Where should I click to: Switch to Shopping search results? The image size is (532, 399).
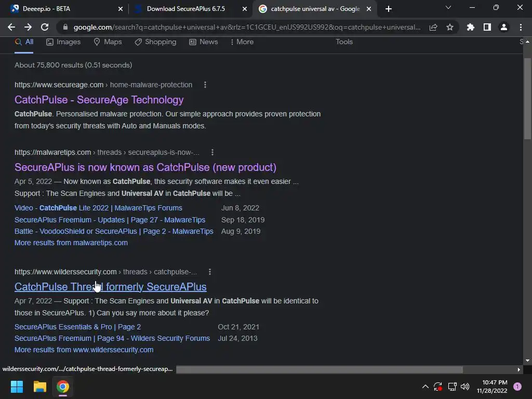(155, 42)
